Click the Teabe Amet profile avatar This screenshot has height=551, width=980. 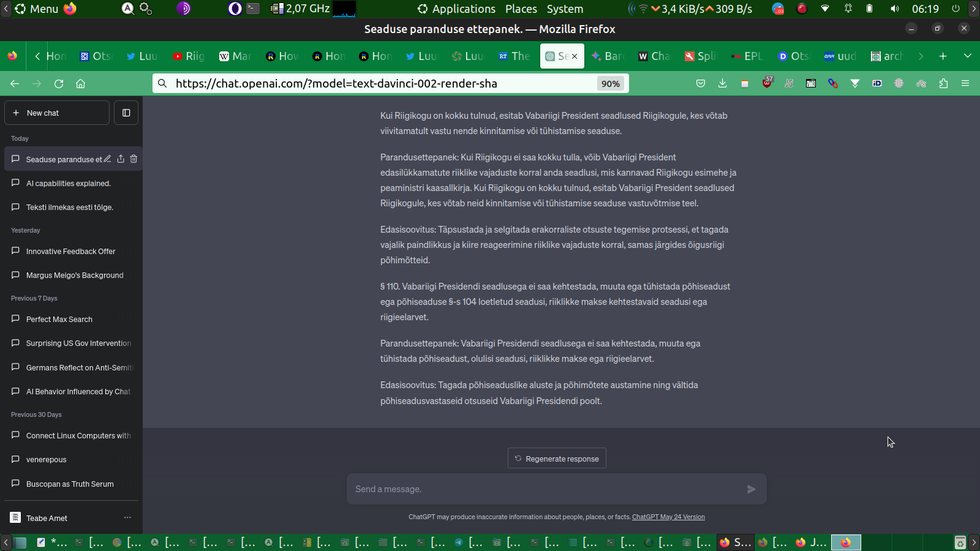pos(16,517)
